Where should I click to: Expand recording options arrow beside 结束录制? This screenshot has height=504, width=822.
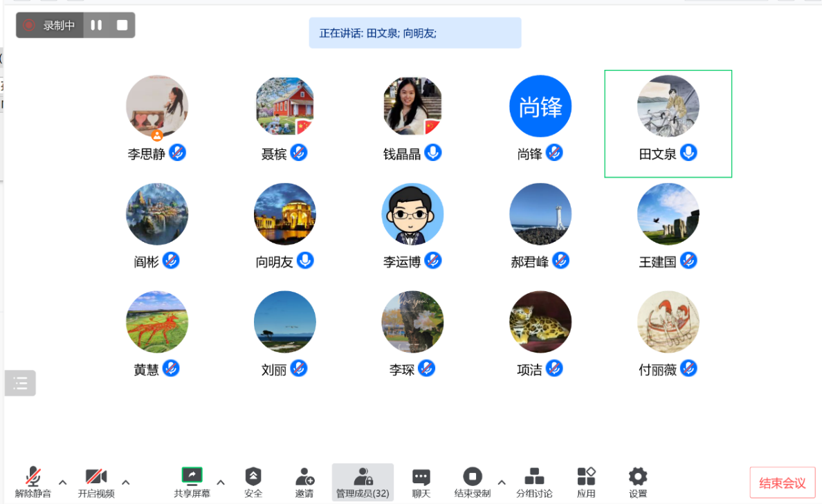[x=502, y=482]
